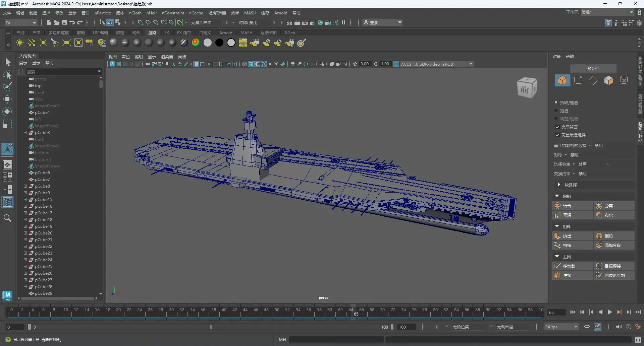Activate the Scale tool in toolbox

point(7,124)
